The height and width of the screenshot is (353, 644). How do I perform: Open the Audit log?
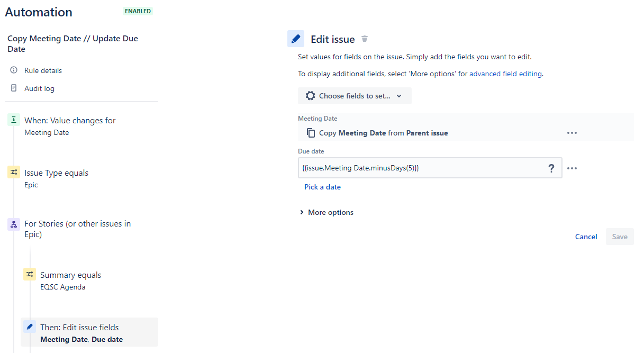tap(39, 88)
